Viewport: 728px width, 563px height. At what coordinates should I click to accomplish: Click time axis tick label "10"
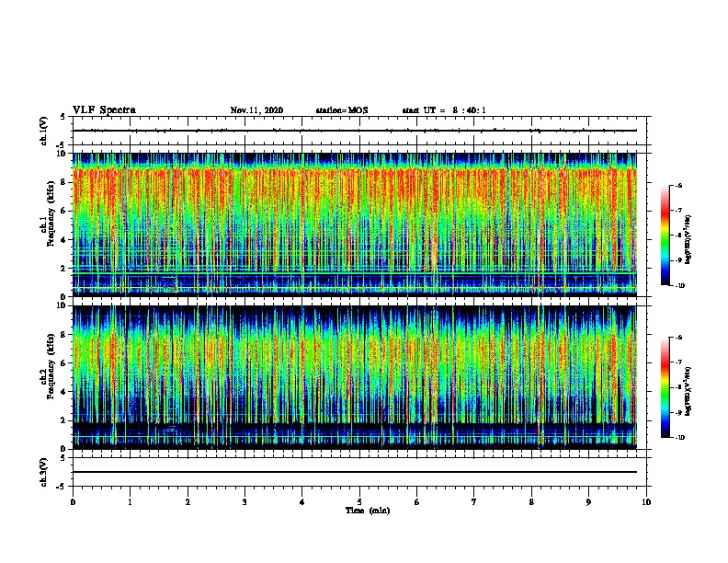(x=646, y=502)
